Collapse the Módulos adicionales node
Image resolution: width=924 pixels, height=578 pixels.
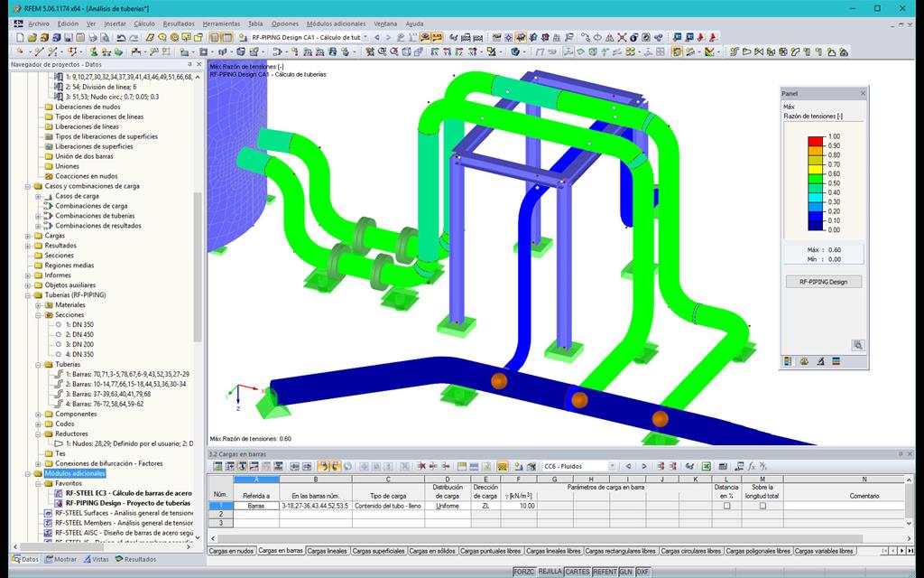point(28,473)
